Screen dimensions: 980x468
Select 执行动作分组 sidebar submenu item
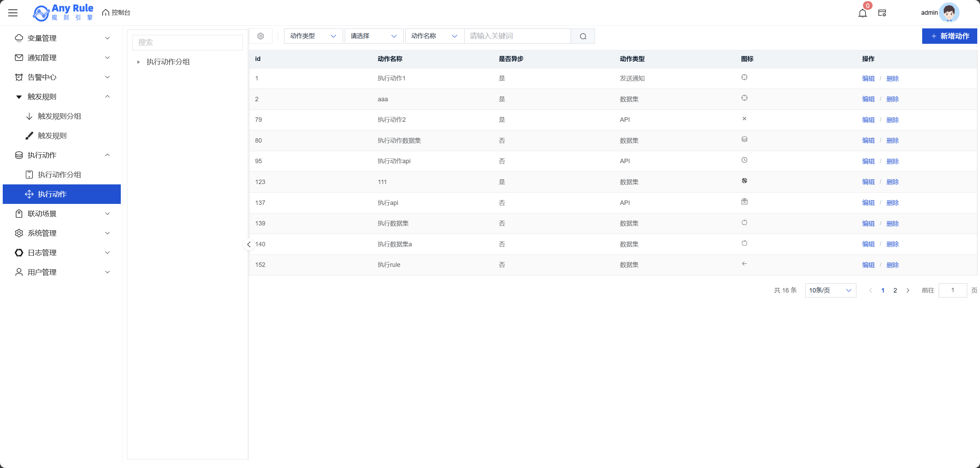coord(59,174)
